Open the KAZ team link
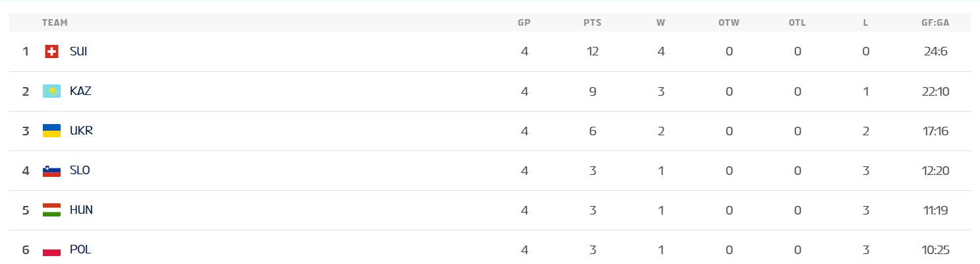Image resolution: width=980 pixels, height=264 pixels. point(80,91)
